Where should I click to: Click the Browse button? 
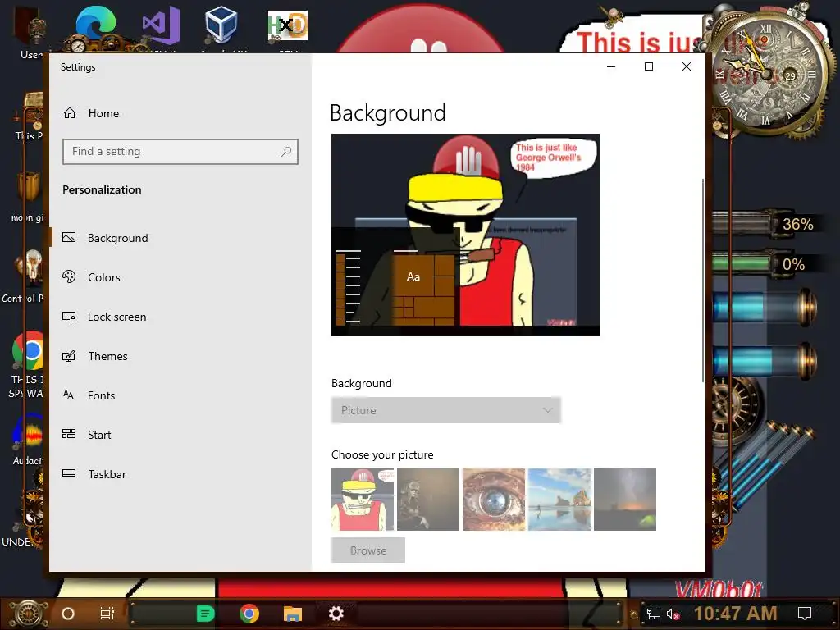pos(368,550)
